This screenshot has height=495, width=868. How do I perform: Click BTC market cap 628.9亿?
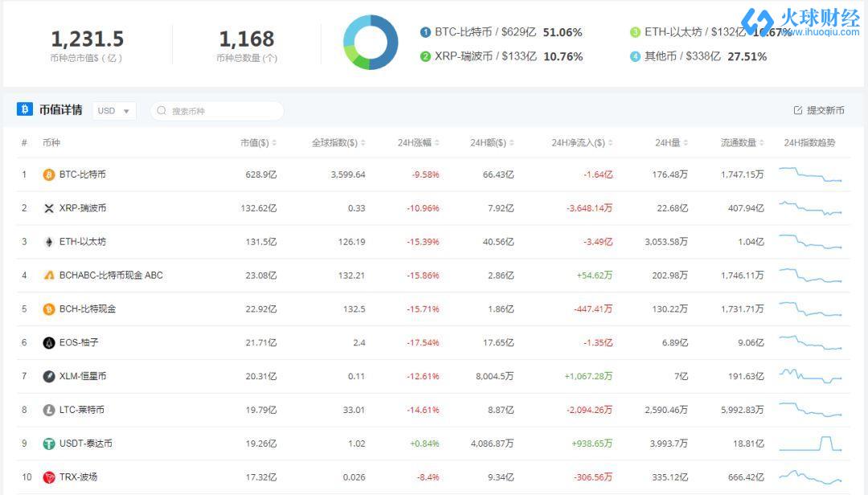tap(260, 174)
